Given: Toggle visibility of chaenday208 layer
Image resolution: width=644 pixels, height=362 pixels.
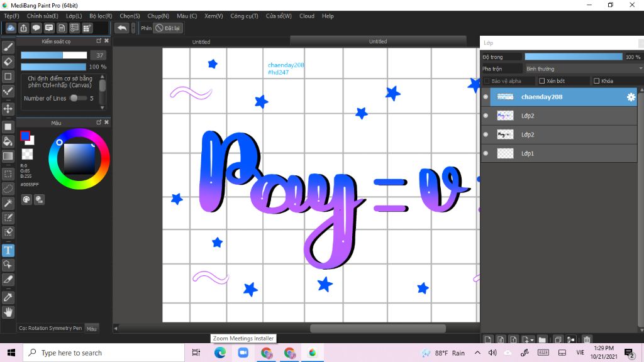Looking at the screenshot, I should click(486, 97).
